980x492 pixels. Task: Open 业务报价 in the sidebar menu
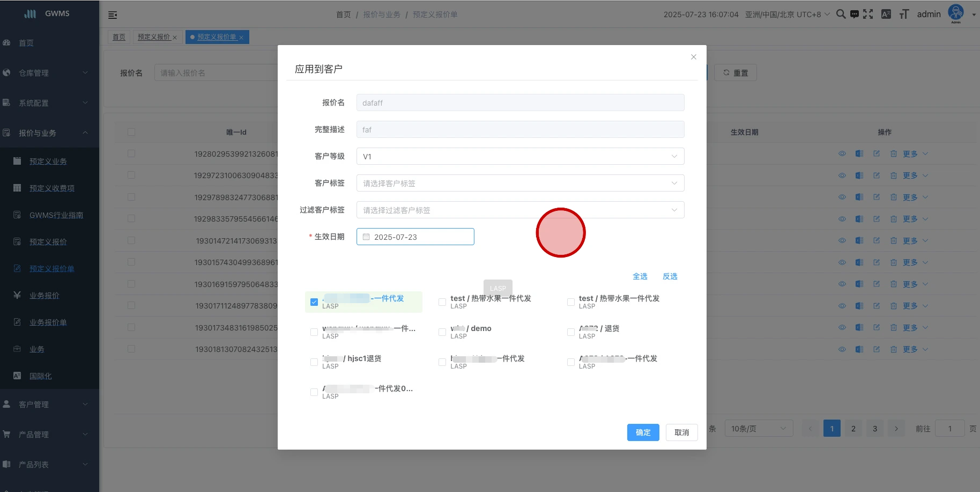44,296
